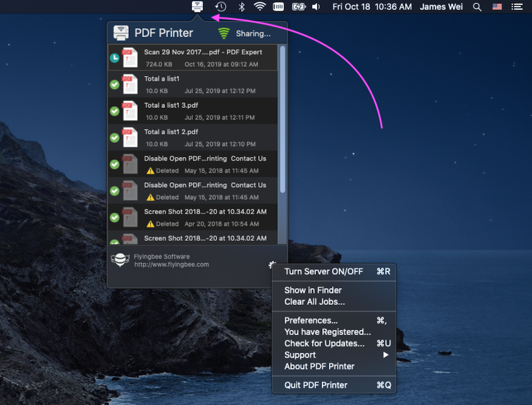
Task: Choose Quit PDF Printer menu item
Action: click(334, 385)
